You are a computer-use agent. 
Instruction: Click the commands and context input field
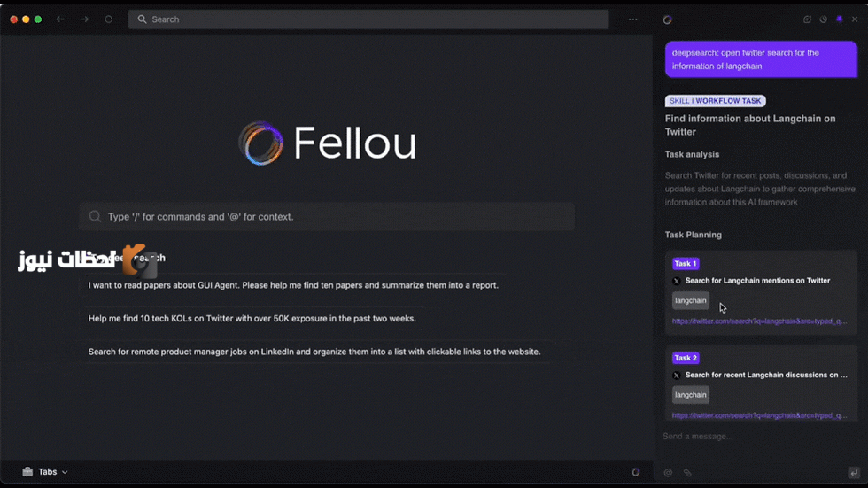[327, 216]
